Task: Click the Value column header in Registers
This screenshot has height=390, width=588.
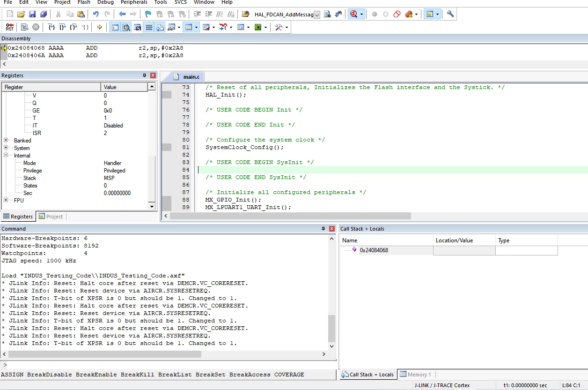Action: 124,87
